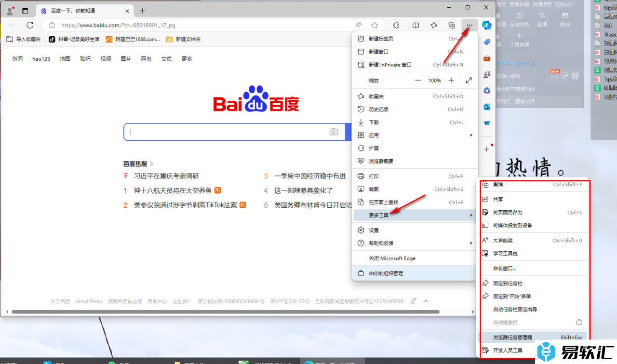Click the address bar URL
The height and width of the screenshot is (364, 617).
(118, 25)
